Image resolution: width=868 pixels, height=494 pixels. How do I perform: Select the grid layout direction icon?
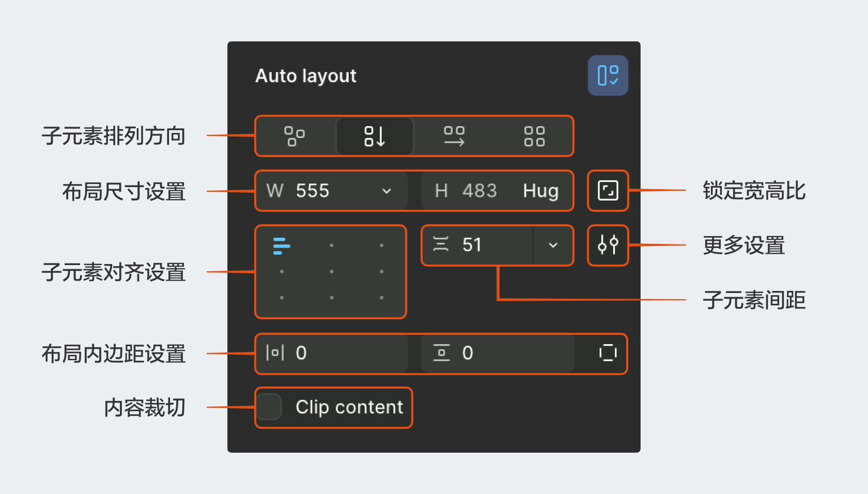click(x=534, y=136)
